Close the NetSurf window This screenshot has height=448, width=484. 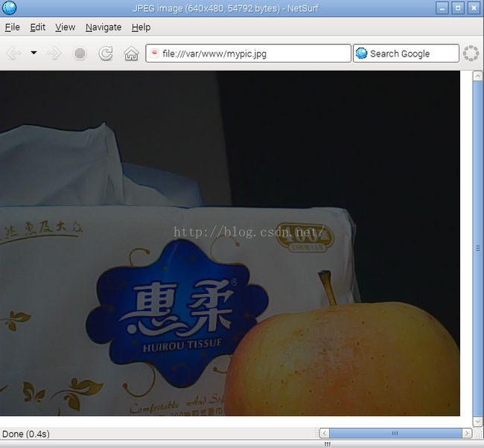474,8
